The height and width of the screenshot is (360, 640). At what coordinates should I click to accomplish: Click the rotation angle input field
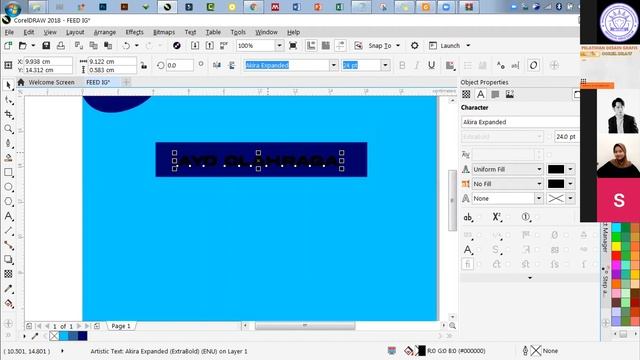(179, 65)
